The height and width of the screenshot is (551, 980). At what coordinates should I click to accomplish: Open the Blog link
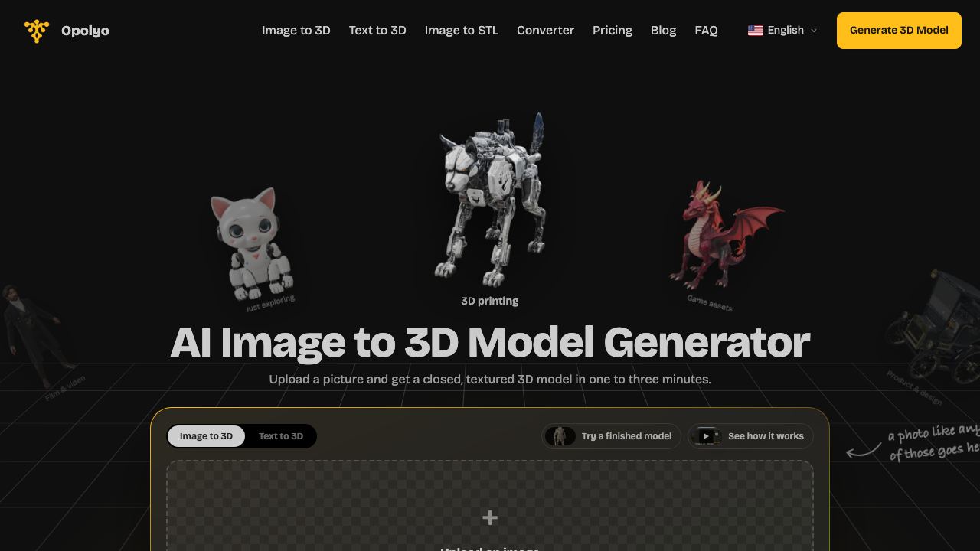click(663, 31)
